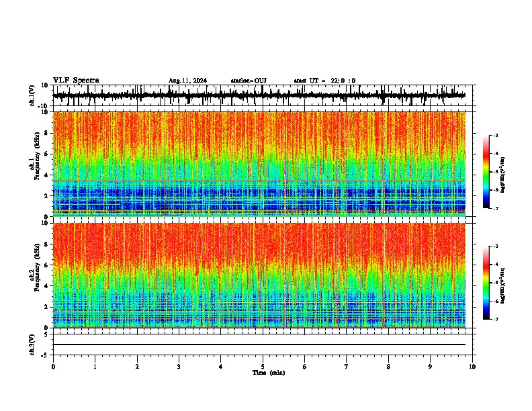
Task: Click the 2 kHz tick on ch.2 frequency axis
Action: [47, 307]
